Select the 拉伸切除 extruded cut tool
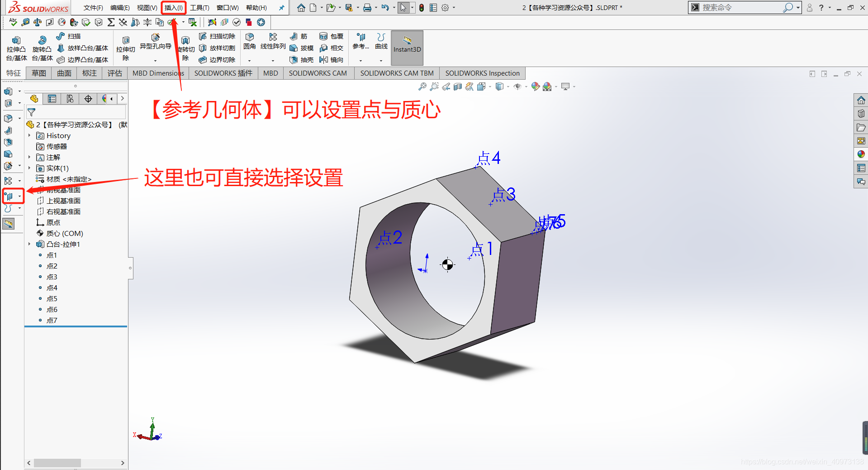Screen dimensions: 868x470 (126, 48)
